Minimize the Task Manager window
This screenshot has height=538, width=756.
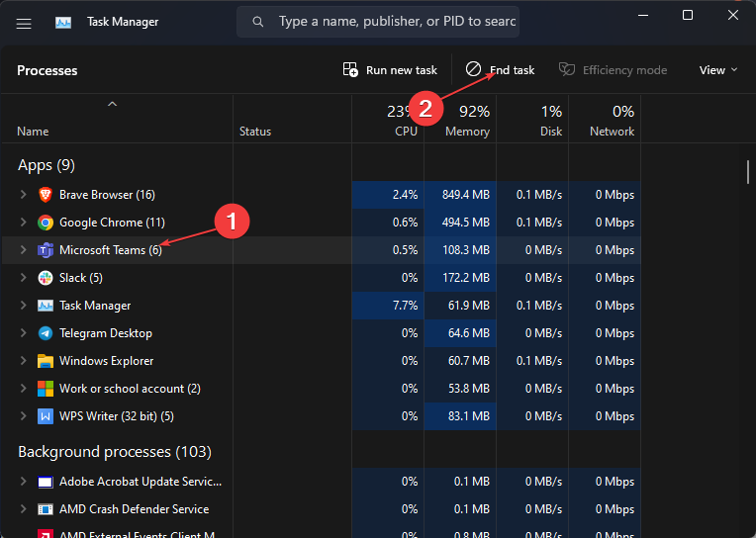click(642, 16)
